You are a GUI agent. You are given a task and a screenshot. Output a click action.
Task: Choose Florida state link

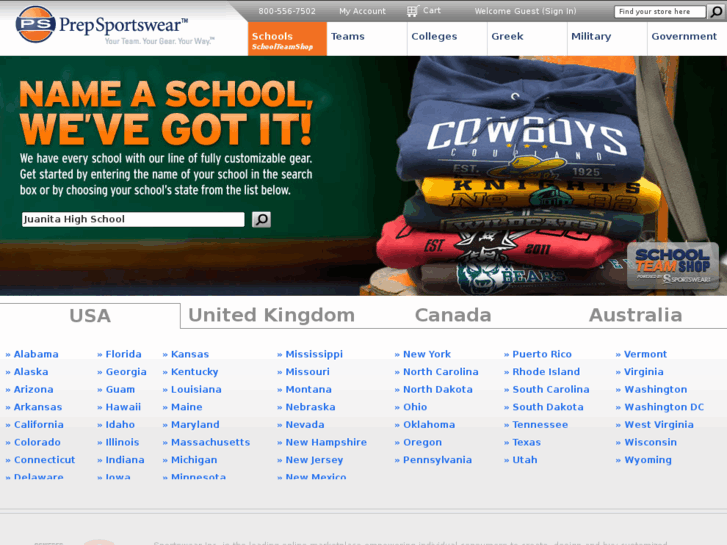pyautogui.click(x=123, y=354)
